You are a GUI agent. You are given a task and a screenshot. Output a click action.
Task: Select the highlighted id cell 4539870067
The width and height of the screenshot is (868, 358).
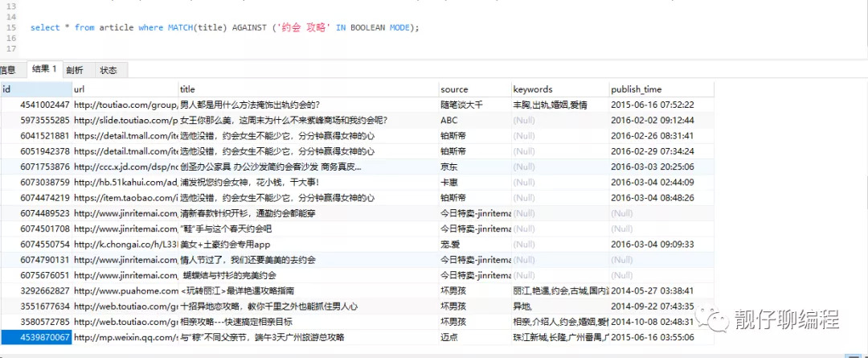point(36,337)
